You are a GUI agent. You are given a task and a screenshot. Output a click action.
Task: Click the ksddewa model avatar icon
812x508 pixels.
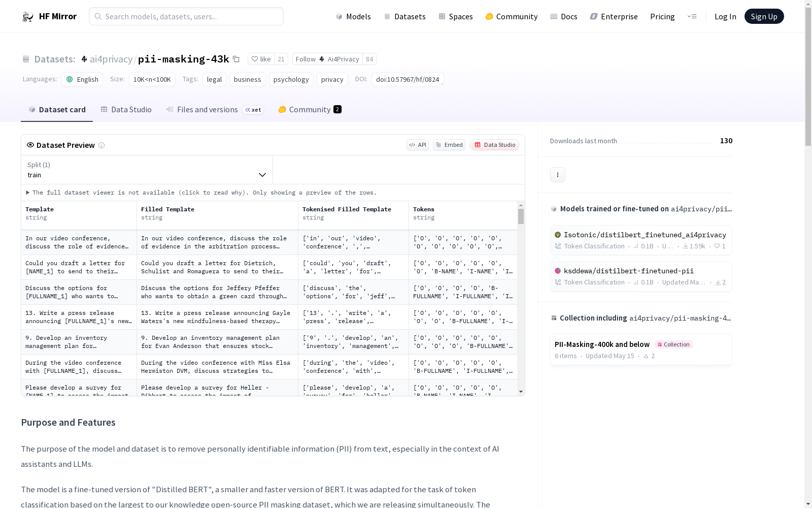point(558,271)
